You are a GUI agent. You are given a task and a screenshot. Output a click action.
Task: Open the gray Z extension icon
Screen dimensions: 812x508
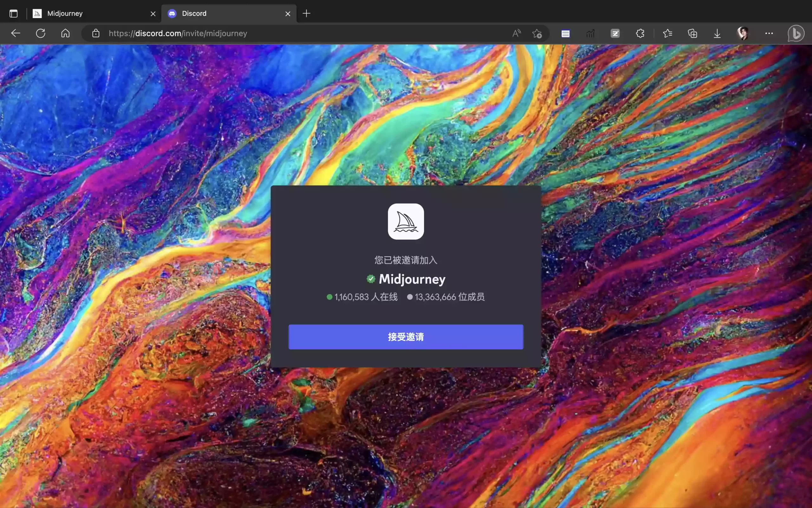[615, 34]
